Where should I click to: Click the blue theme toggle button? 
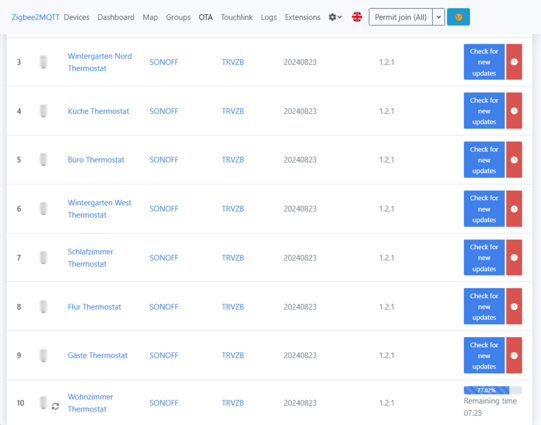[458, 17]
